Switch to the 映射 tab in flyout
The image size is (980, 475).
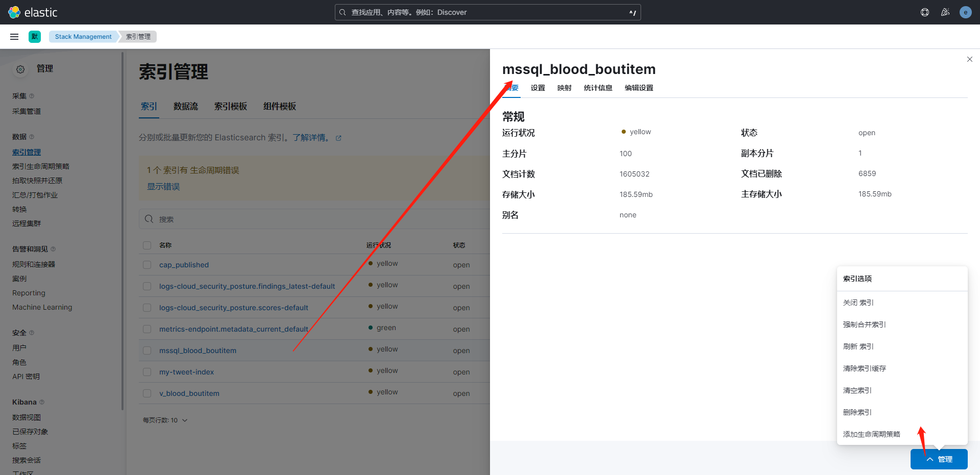pos(565,88)
